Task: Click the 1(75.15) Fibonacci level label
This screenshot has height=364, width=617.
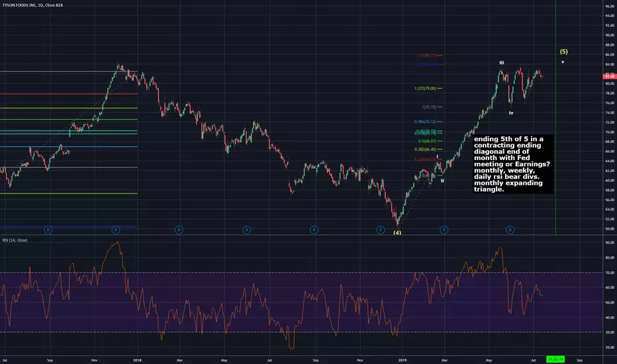Action: [x=429, y=107]
